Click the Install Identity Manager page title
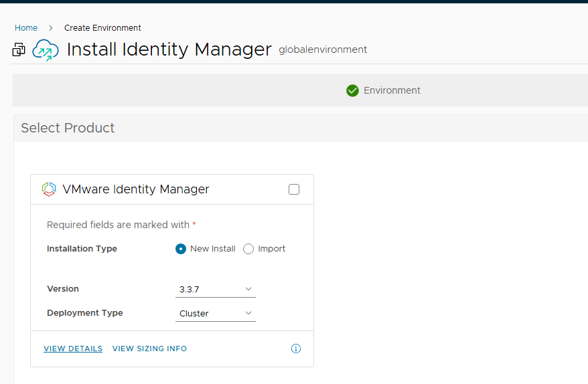 point(169,50)
